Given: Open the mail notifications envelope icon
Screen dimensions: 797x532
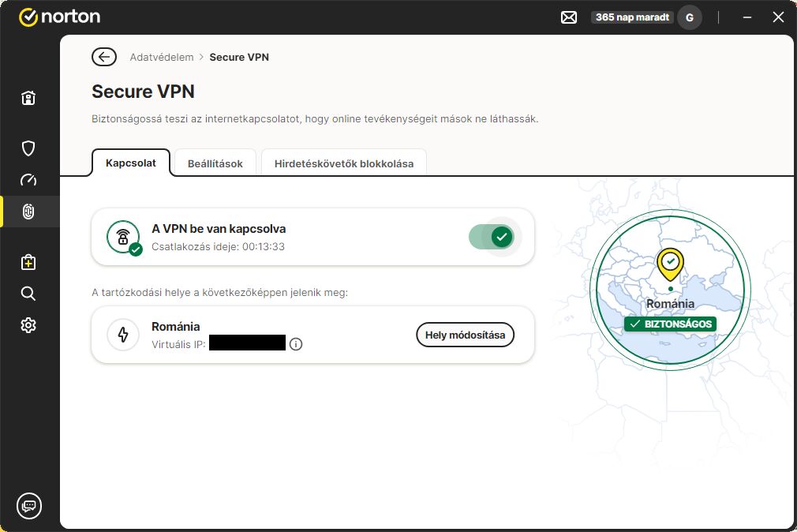Looking at the screenshot, I should tap(569, 17).
